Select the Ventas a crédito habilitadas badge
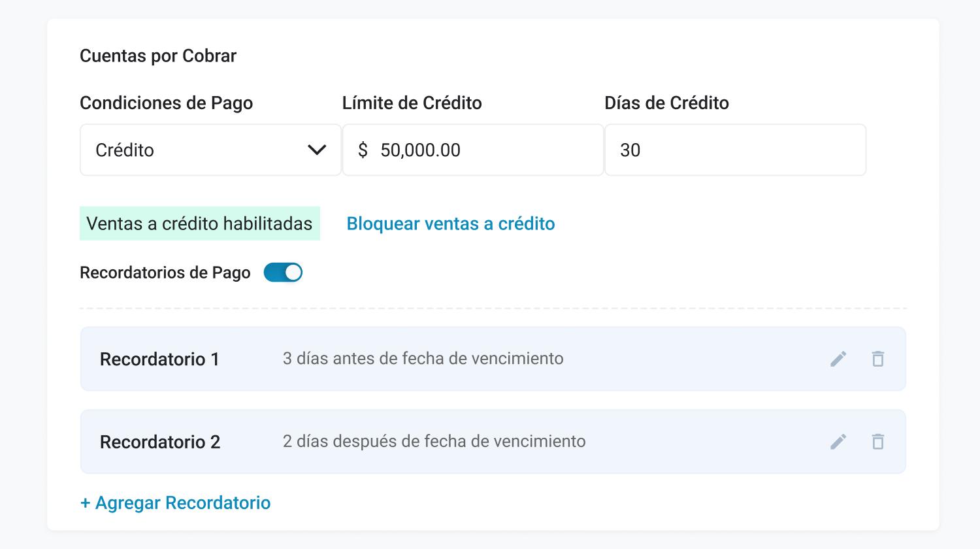This screenshot has height=549, width=980. [199, 224]
